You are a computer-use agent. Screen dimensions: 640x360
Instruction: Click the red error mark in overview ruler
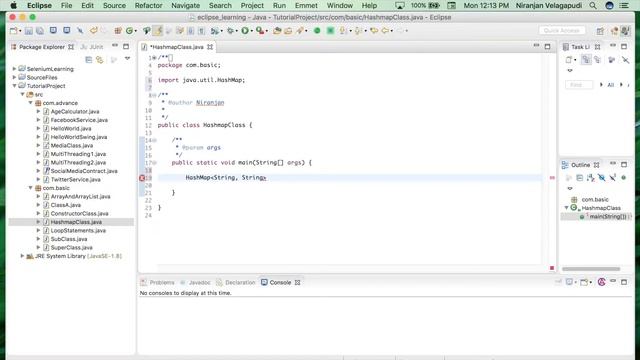coord(552,178)
